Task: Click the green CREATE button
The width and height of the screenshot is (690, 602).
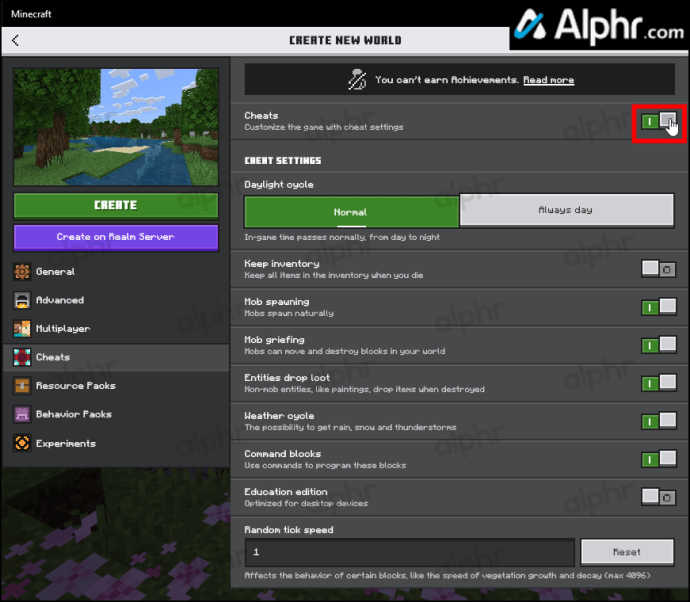Action: pyautogui.click(x=116, y=206)
